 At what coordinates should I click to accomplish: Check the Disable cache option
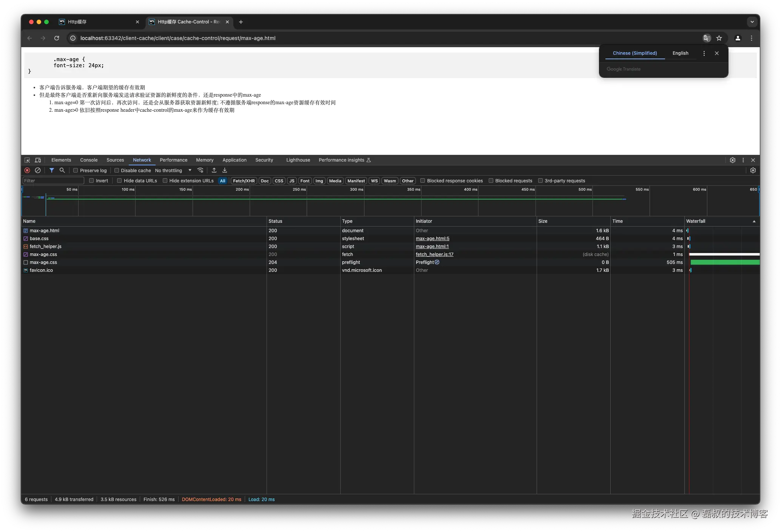[117, 170]
